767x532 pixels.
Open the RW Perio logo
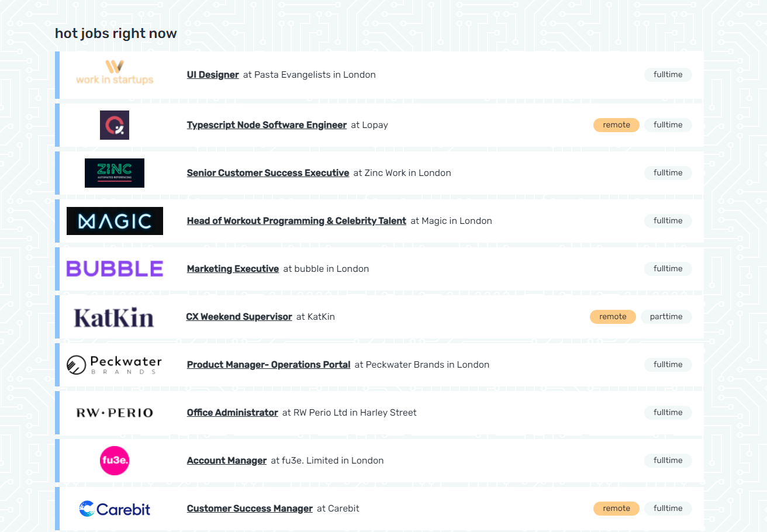click(115, 412)
